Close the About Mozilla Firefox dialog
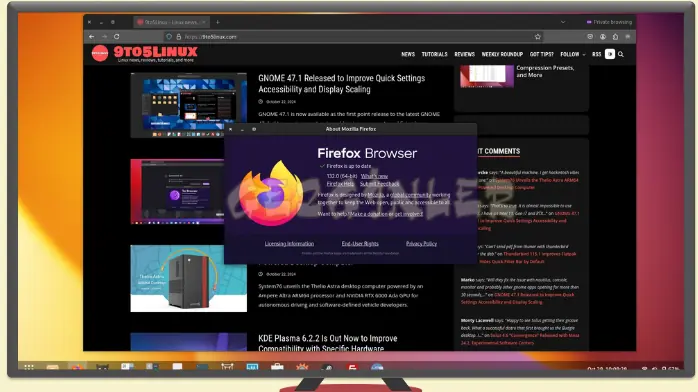Viewport: 698px width, 392px height. [x=231, y=129]
